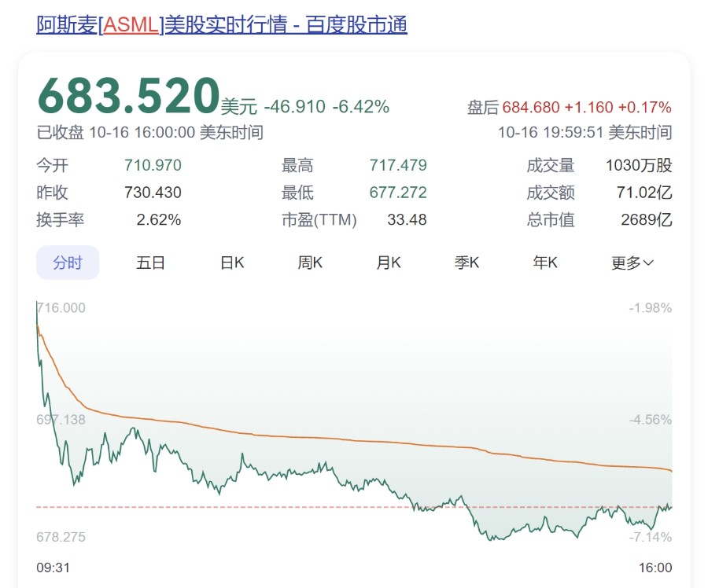Click the 今开 value 710.970

coord(153,165)
